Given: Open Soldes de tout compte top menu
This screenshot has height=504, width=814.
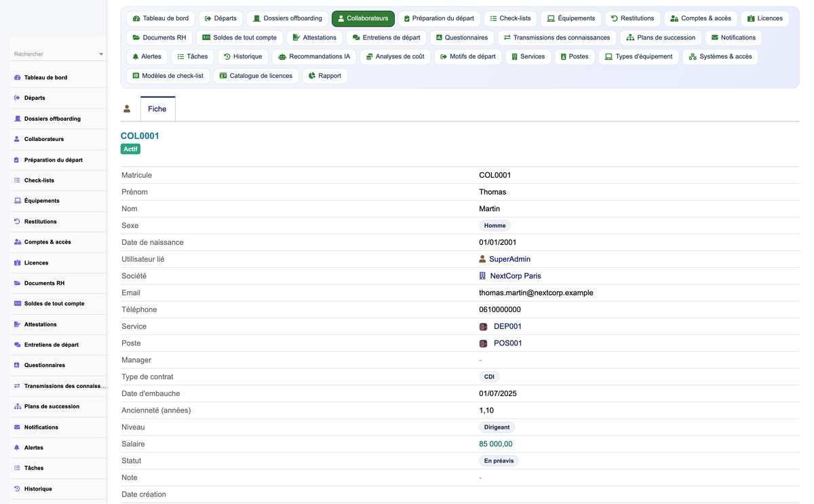Looking at the screenshot, I should tap(239, 37).
